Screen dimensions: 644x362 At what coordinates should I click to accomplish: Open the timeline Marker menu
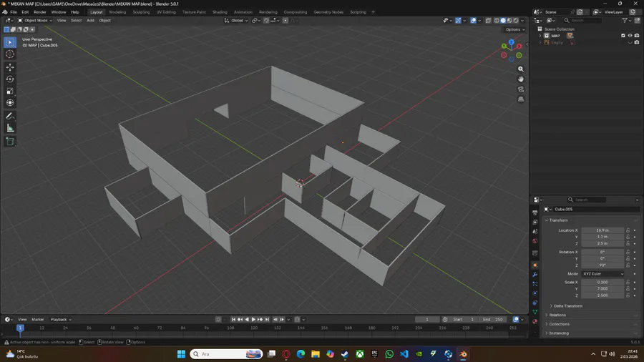click(38, 319)
